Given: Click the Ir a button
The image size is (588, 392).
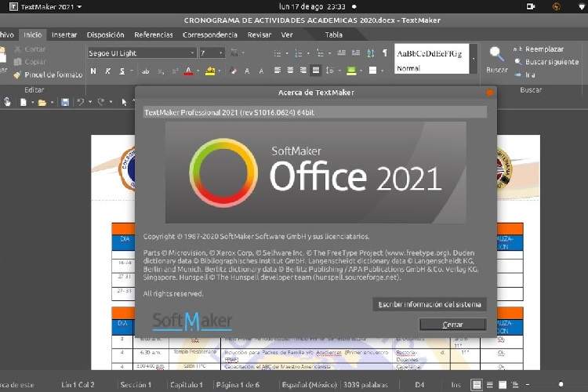Looking at the screenshot, I should 525,75.
